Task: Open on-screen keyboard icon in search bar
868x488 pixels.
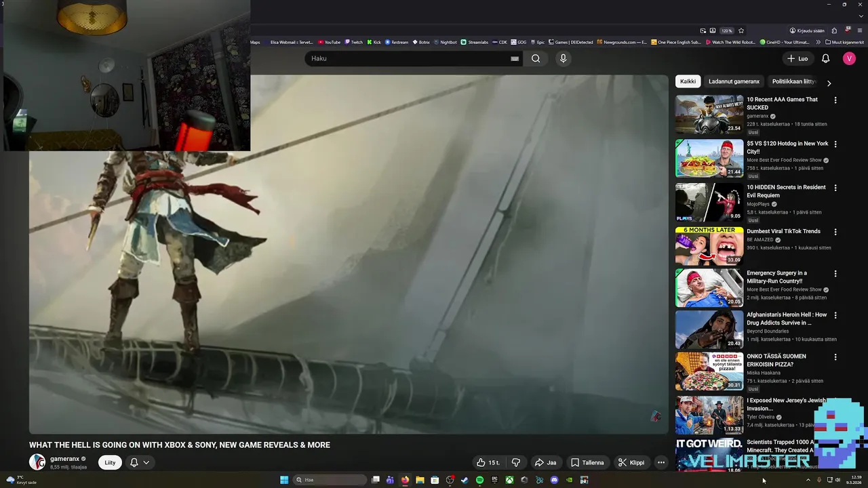Action: [x=515, y=59]
